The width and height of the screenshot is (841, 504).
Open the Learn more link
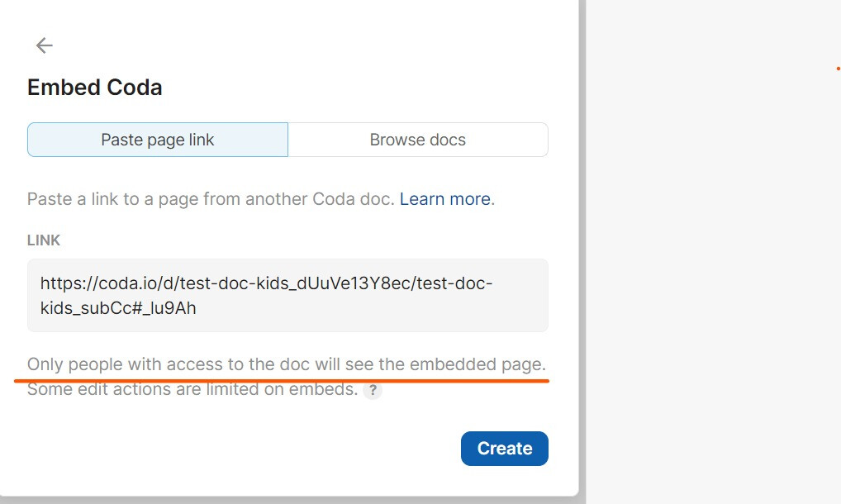[445, 199]
